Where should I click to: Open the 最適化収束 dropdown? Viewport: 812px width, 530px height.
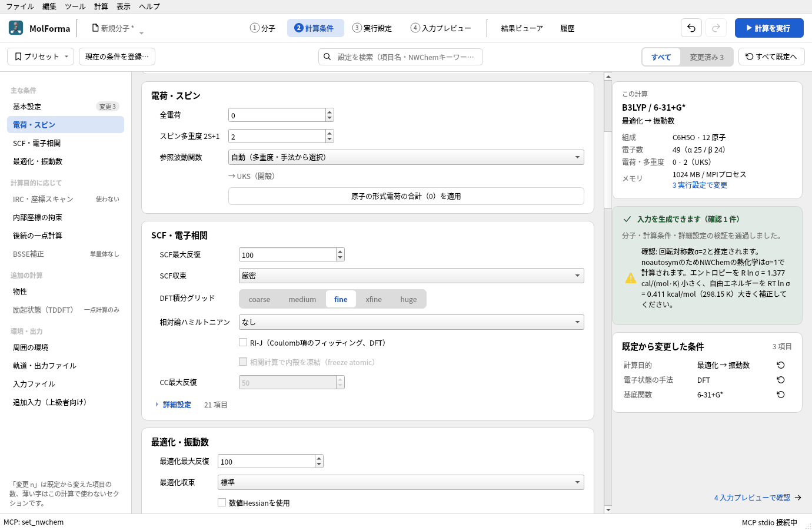(x=401, y=482)
